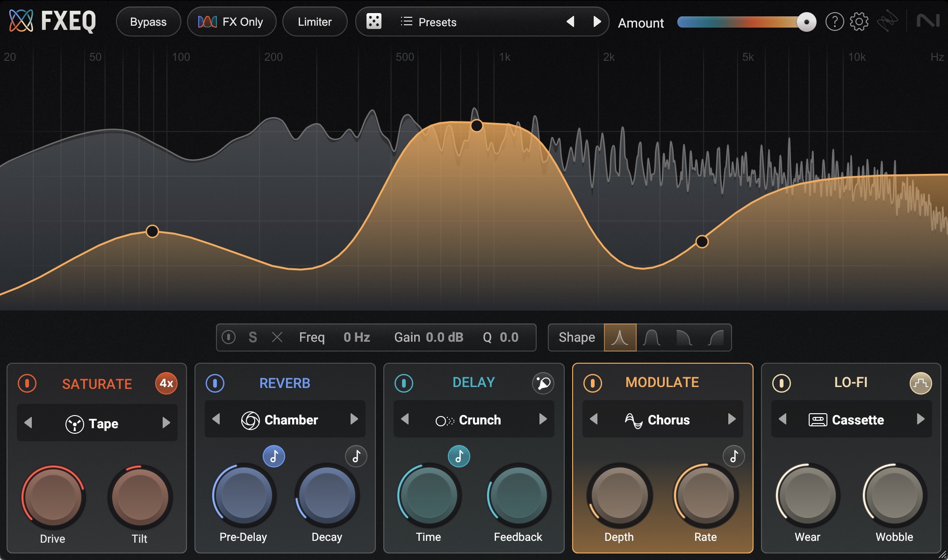Click the Q 0.0 value field
The height and width of the screenshot is (560, 948).
(509, 337)
